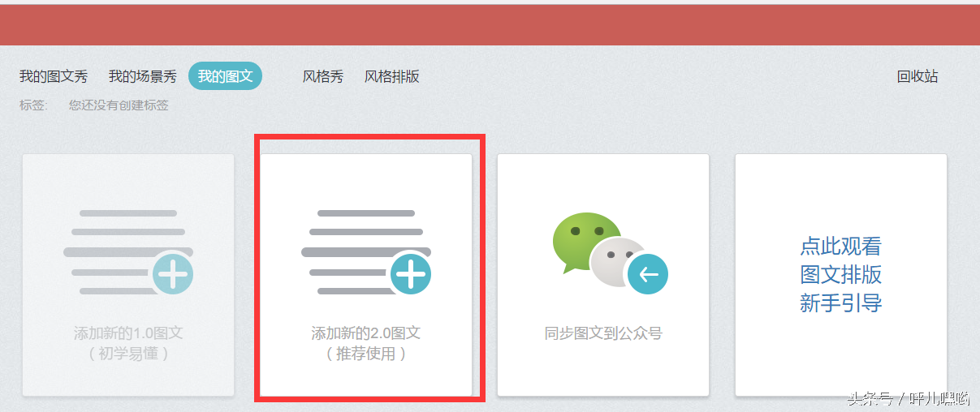Screen dimensions: 980x412
Task: Open the 回收站 link
Action: click(x=917, y=77)
